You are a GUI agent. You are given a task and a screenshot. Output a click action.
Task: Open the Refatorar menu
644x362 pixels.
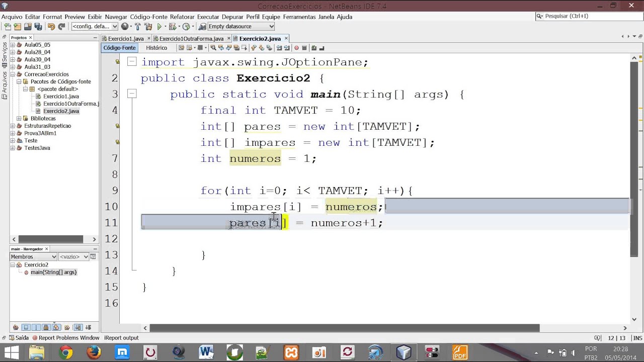click(x=183, y=17)
